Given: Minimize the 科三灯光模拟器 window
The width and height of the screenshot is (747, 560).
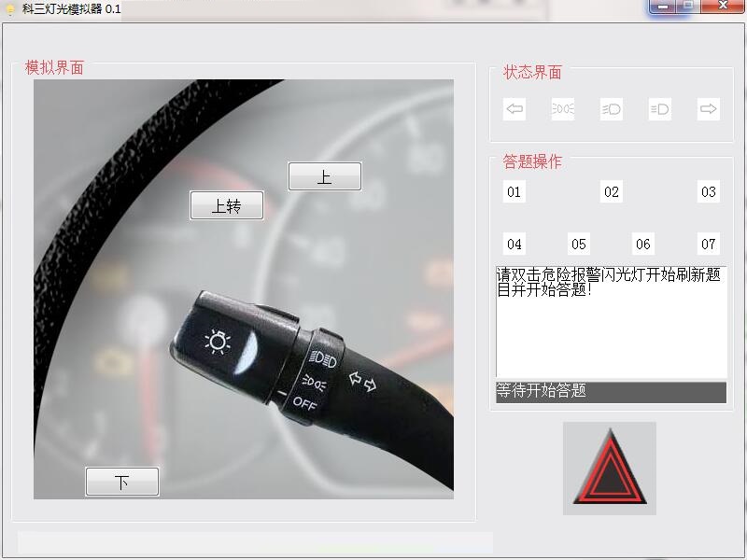Looking at the screenshot, I should (x=663, y=7).
